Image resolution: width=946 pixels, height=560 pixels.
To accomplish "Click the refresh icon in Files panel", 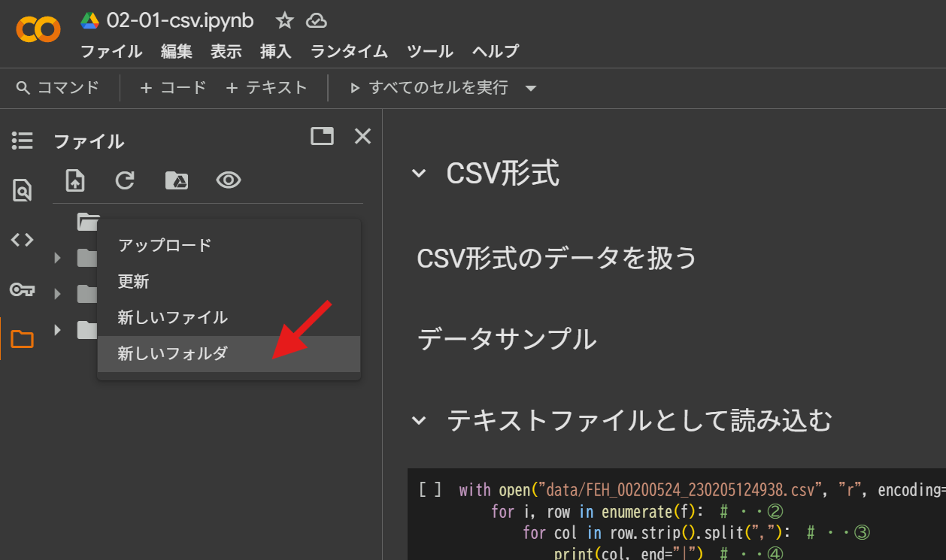I will 125,180.
